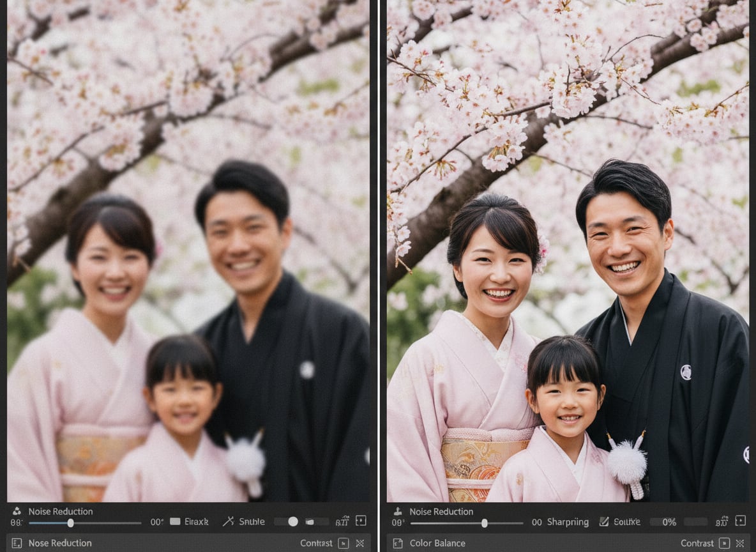Click the small tag icon after the left toggle

(x=310, y=521)
